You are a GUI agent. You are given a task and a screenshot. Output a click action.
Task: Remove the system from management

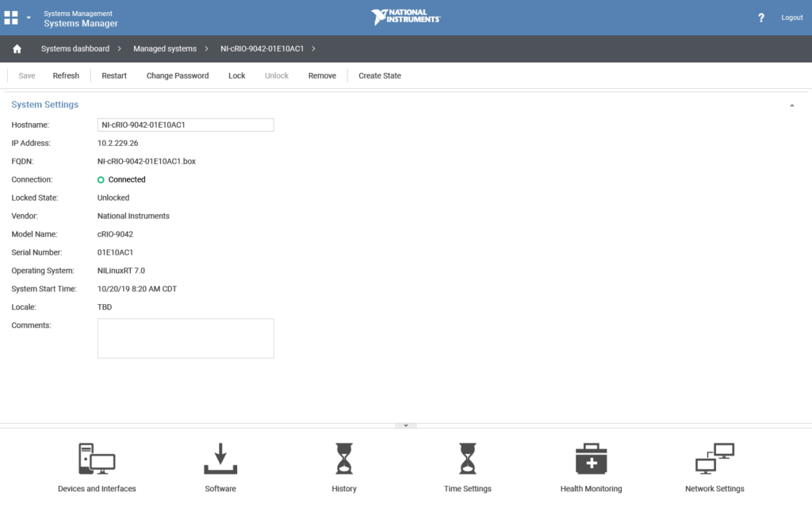click(322, 75)
